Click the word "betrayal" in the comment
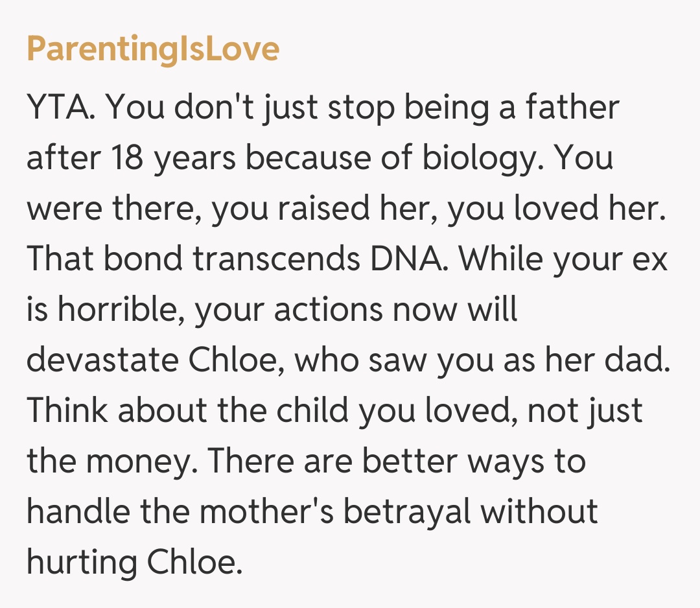700x608 pixels. pyautogui.click(x=408, y=512)
